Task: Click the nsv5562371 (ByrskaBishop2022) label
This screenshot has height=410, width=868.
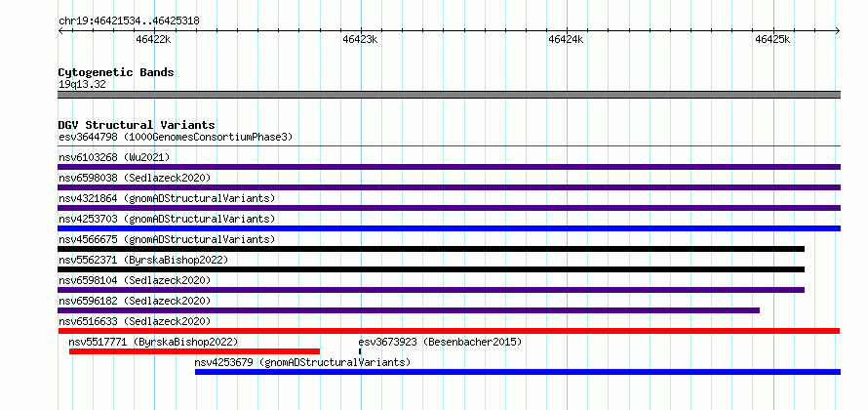Action: [143, 260]
